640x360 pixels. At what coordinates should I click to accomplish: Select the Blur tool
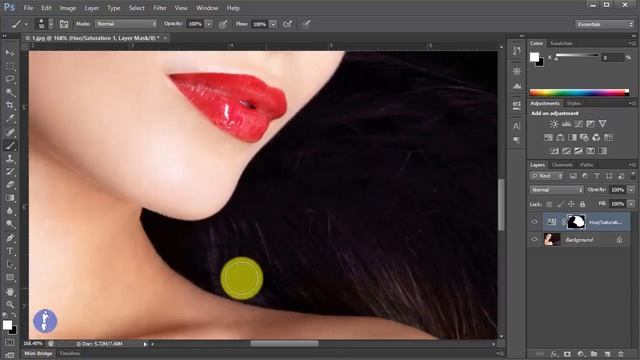10,211
